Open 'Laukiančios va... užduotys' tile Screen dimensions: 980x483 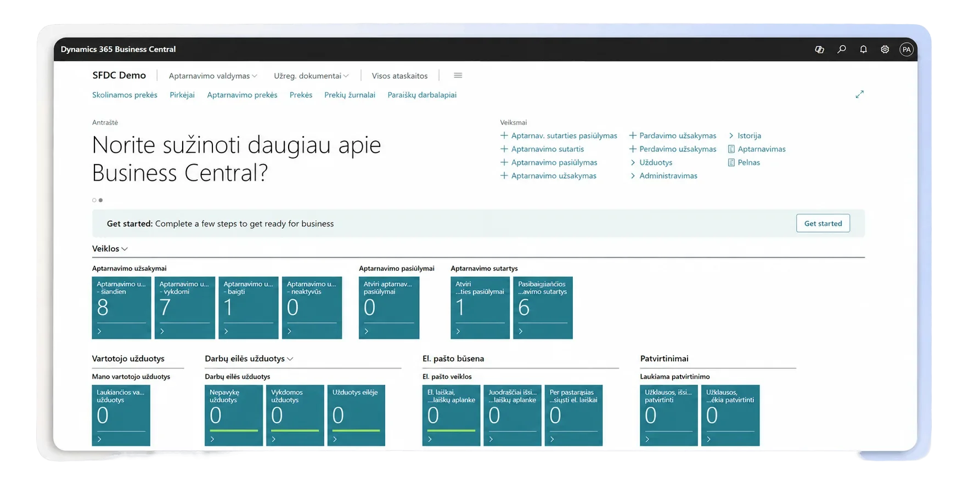click(121, 416)
